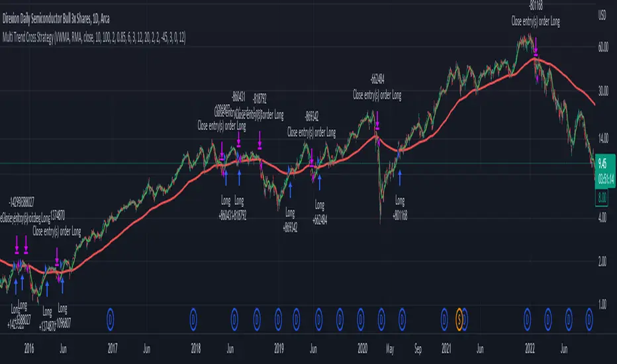Click the dividend marker at start of 2022

pos(527,320)
